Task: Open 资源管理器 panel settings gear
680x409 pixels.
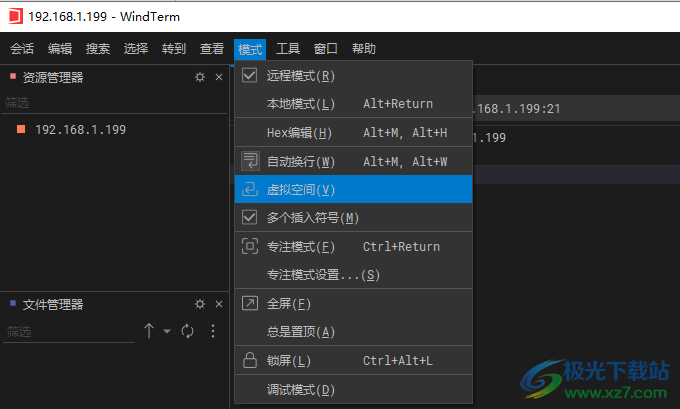Action: point(199,77)
